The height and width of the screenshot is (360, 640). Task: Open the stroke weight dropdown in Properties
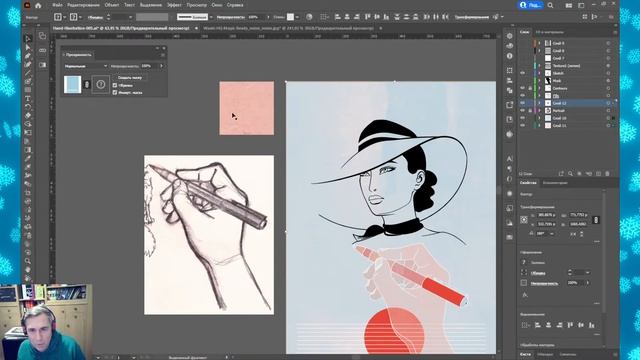click(x=587, y=273)
